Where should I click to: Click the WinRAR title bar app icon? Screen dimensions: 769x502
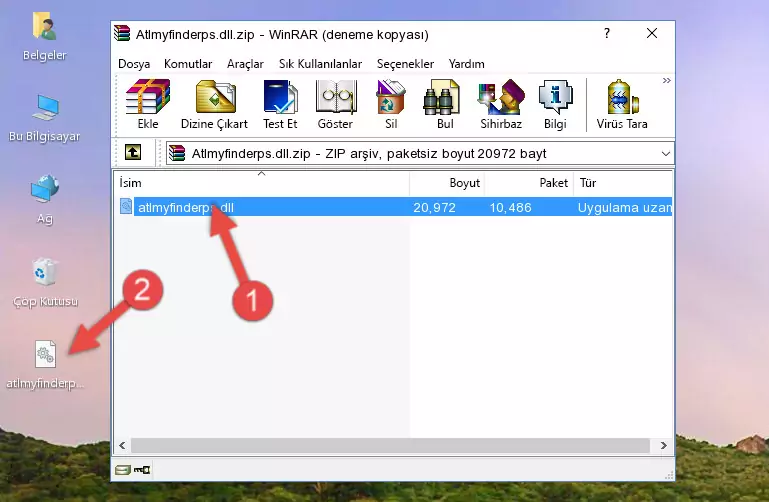coord(122,33)
